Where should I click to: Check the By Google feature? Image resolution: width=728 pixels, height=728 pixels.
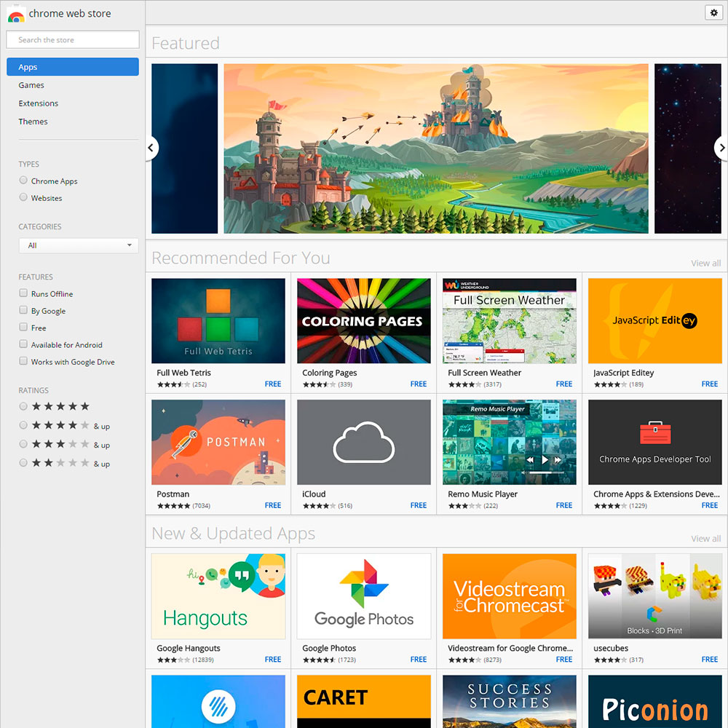coord(23,310)
